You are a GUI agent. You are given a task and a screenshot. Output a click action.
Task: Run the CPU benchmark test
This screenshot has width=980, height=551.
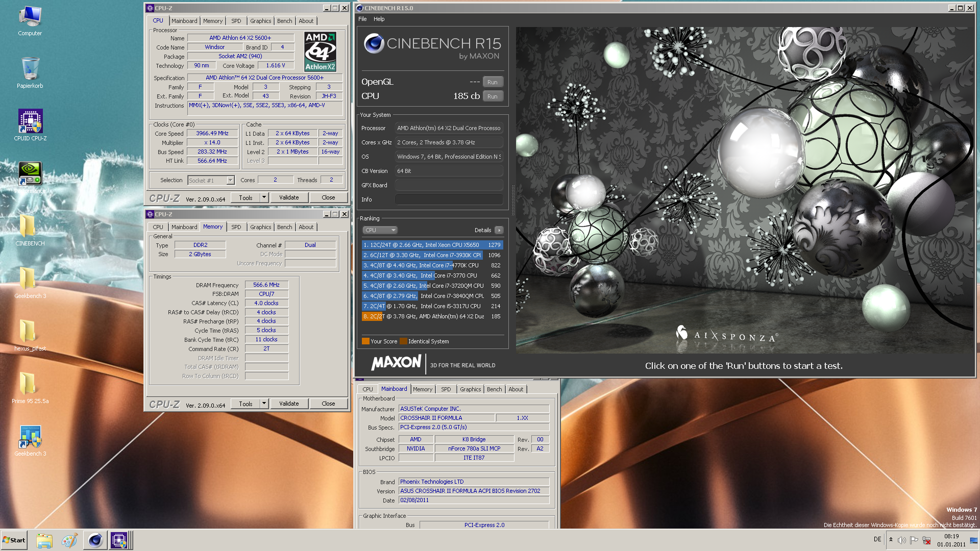point(493,96)
